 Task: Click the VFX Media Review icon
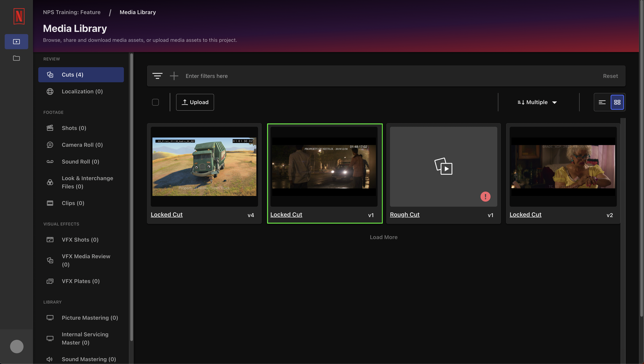(50, 260)
